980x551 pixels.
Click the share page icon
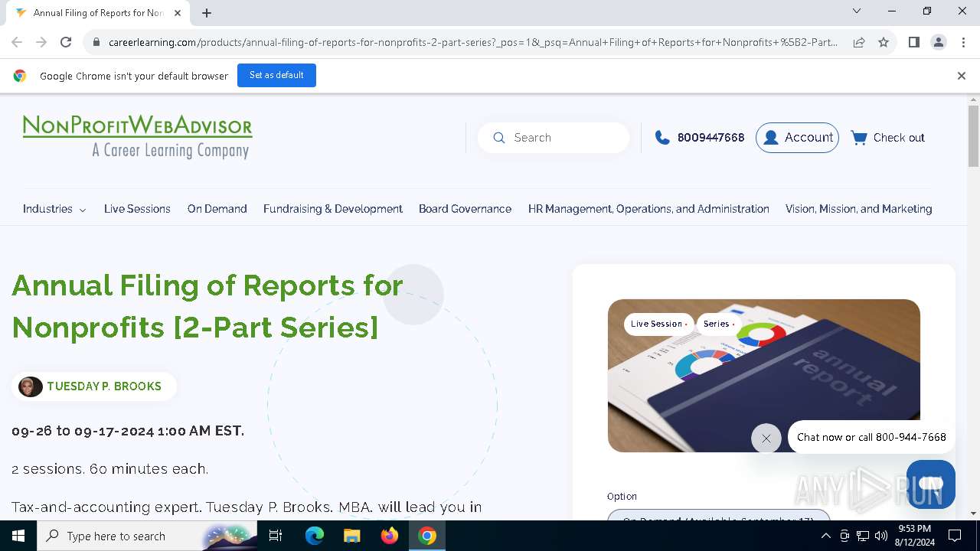tap(859, 42)
